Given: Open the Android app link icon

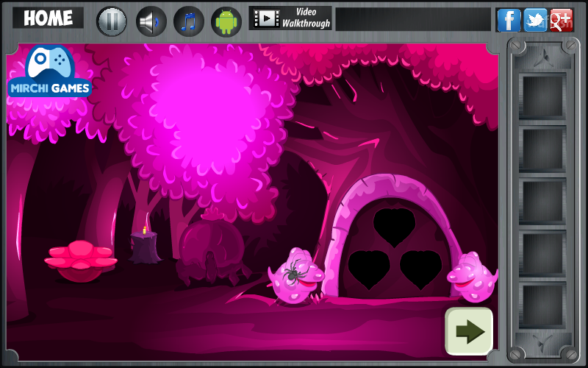Looking at the screenshot, I should (226, 21).
